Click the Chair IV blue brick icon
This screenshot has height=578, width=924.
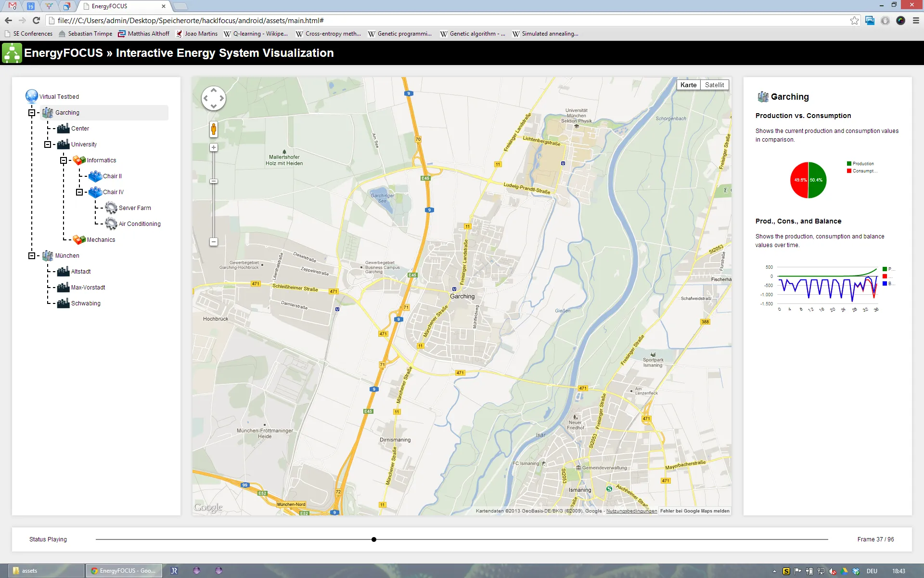[95, 192]
